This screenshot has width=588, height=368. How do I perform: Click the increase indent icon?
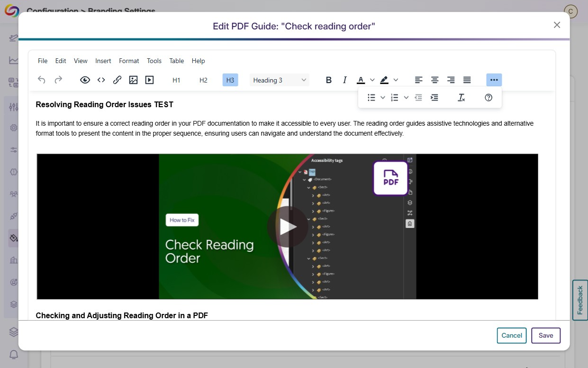tap(434, 98)
